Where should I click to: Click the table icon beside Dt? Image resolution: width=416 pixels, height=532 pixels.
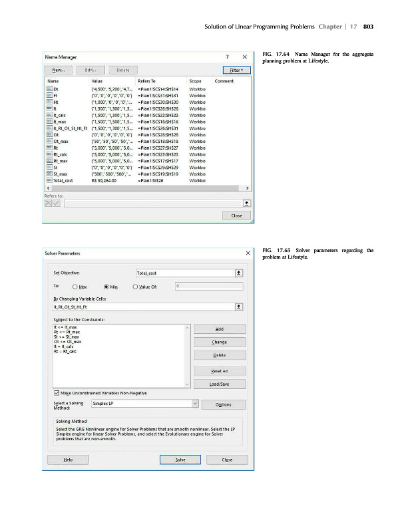[x=49, y=88]
